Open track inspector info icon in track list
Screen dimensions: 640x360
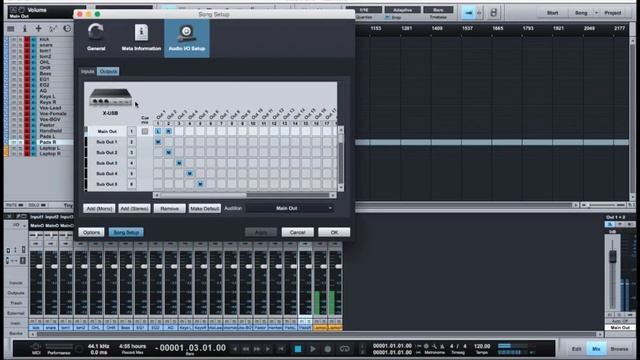coord(24,29)
